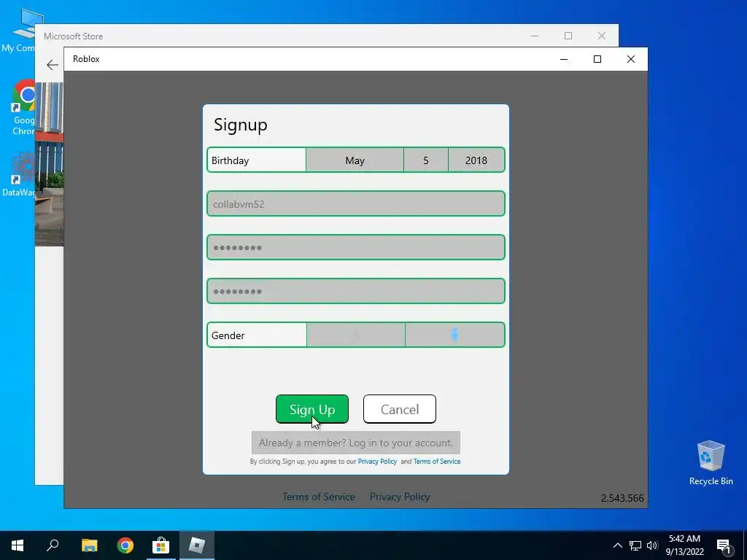Select the My Computer desktop icon
Screen dimensions: 747x560
pos(19,31)
